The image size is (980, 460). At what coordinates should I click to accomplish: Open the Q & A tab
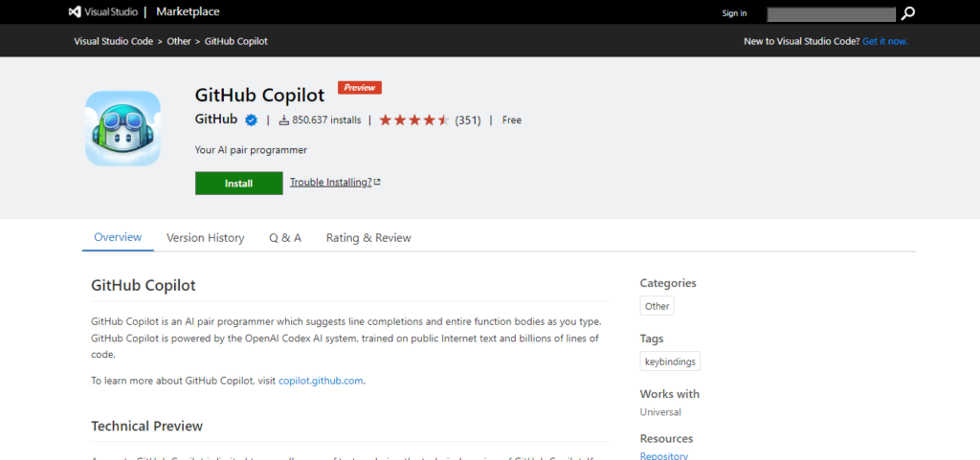point(285,238)
